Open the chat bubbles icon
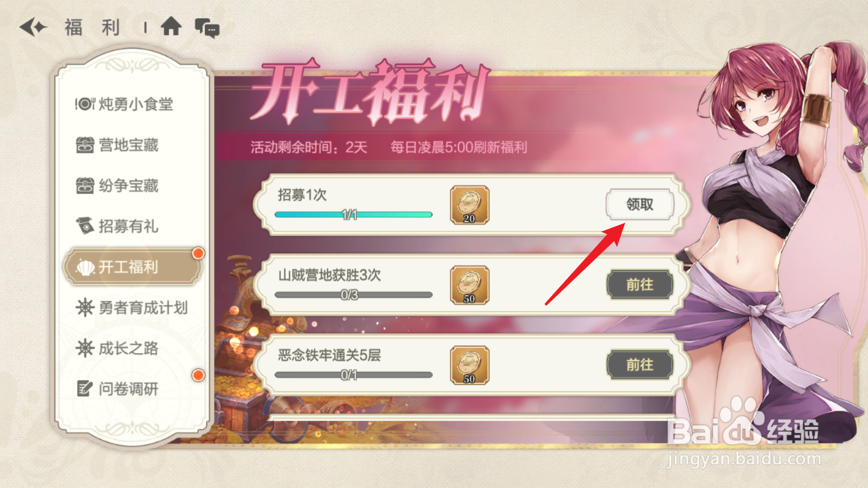Image resolution: width=868 pixels, height=488 pixels. [207, 28]
